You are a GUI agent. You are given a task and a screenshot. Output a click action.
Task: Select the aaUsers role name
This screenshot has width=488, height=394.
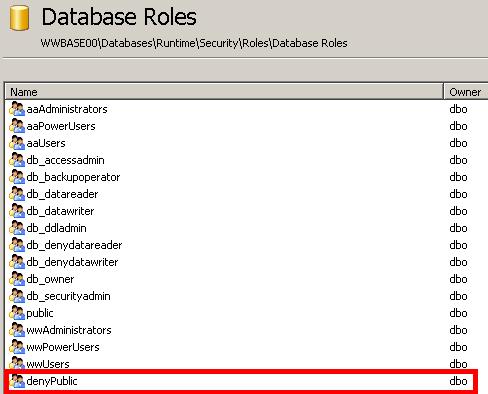[46, 143]
